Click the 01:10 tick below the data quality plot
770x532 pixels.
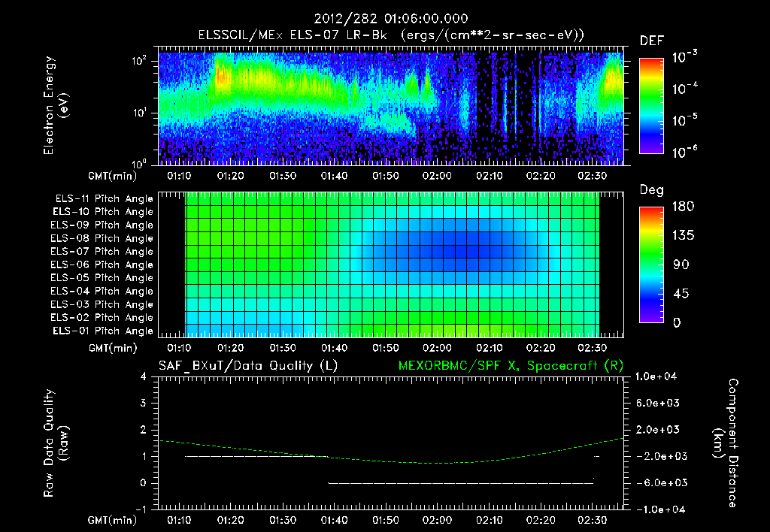[179, 520]
